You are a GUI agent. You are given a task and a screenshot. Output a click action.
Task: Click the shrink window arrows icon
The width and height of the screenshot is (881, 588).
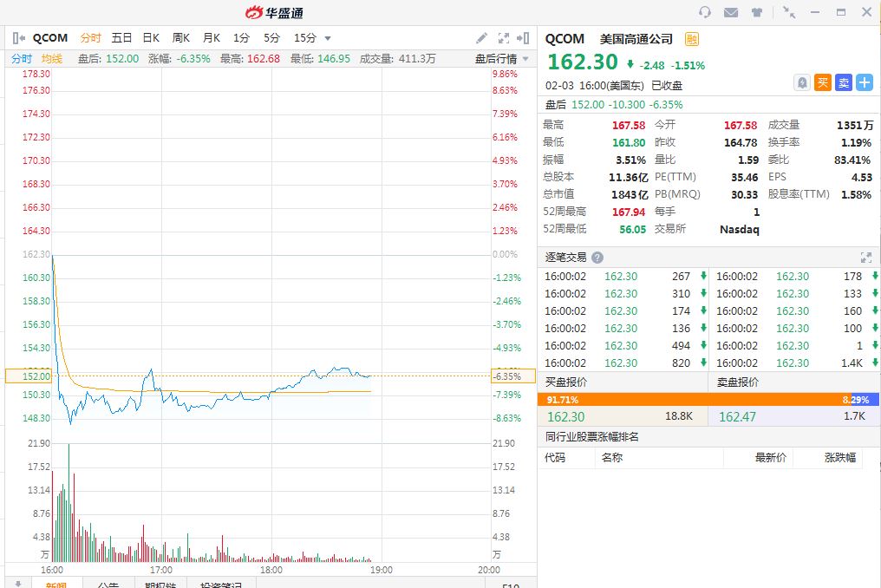click(789, 12)
